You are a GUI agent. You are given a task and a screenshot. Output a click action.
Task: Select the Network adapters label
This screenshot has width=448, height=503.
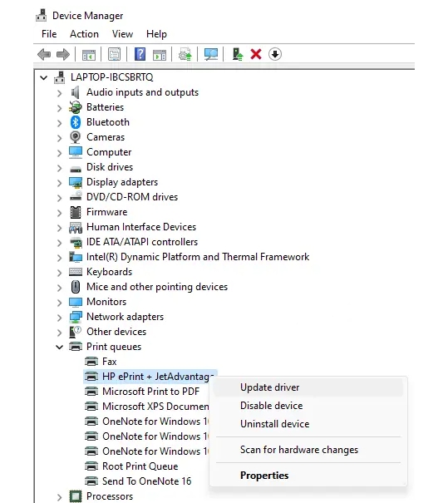pyautogui.click(x=125, y=317)
